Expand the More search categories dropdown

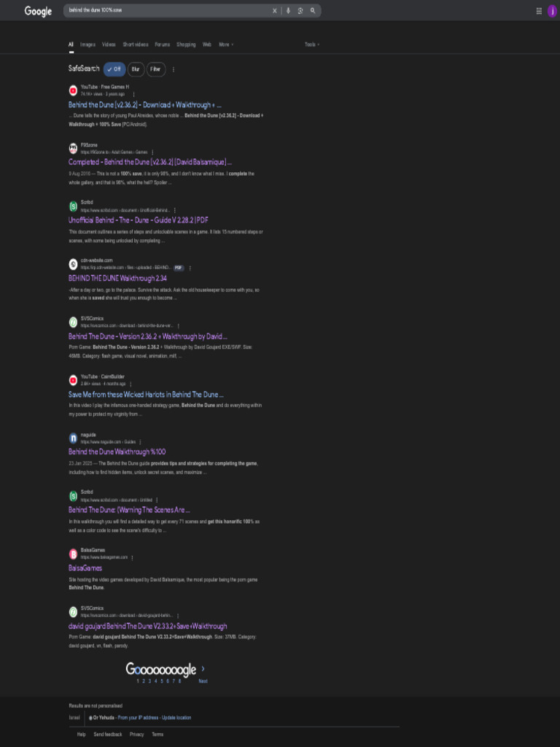[x=226, y=44]
